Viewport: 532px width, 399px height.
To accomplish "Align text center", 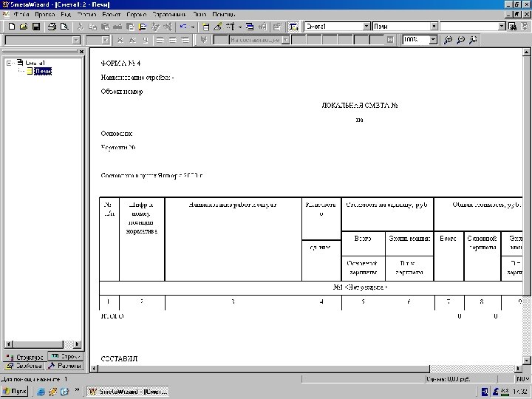I will click(x=172, y=40).
